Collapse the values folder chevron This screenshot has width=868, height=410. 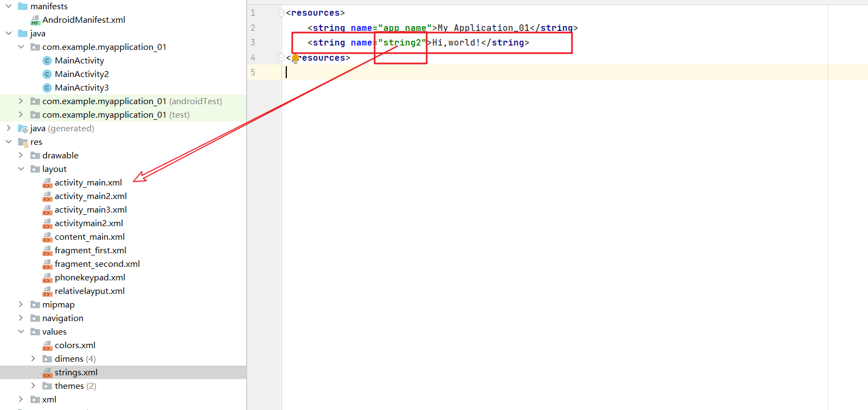(x=21, y=331)
